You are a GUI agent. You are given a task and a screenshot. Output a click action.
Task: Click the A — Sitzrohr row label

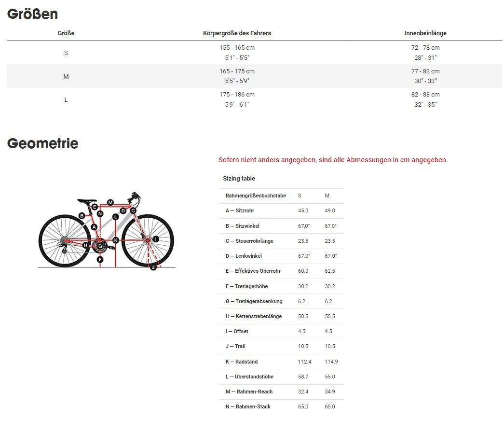[x=240, y=210]
